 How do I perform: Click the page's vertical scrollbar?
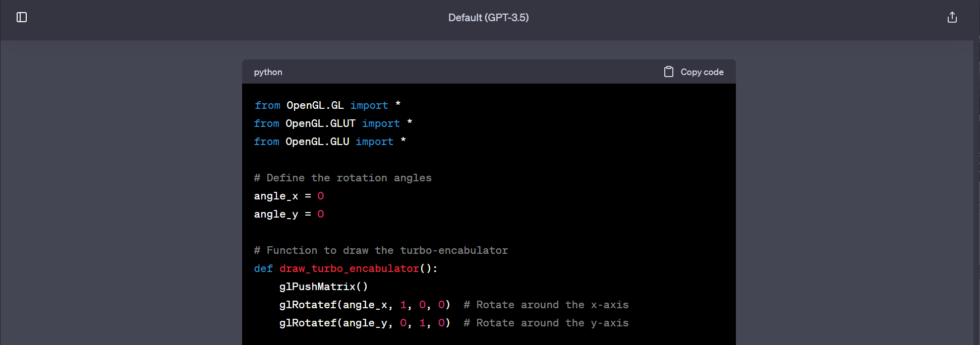[976, 192]
